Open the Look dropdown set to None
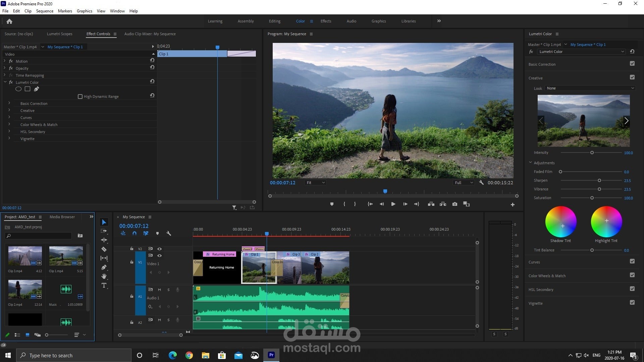Screen dimensions: 644x362 590,88
